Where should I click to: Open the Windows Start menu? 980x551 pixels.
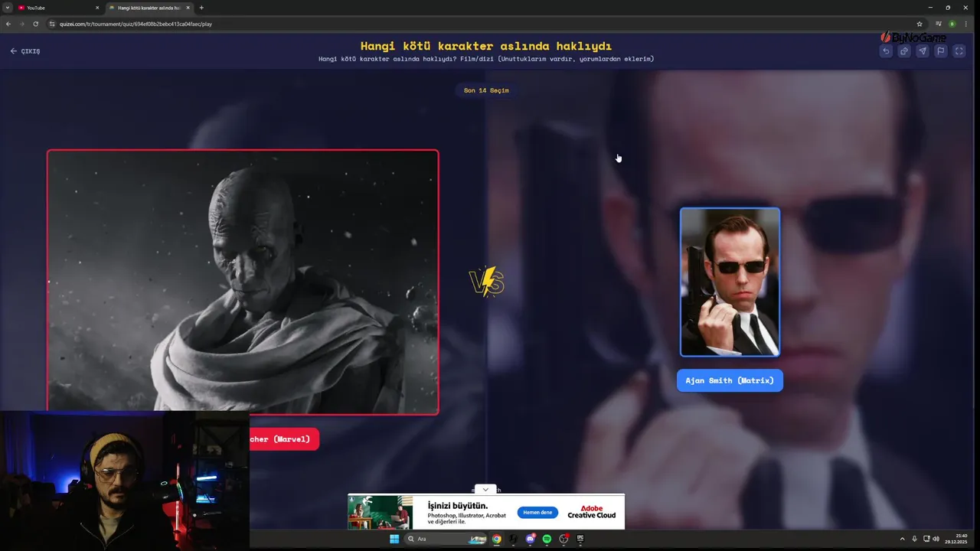point(394,539)
